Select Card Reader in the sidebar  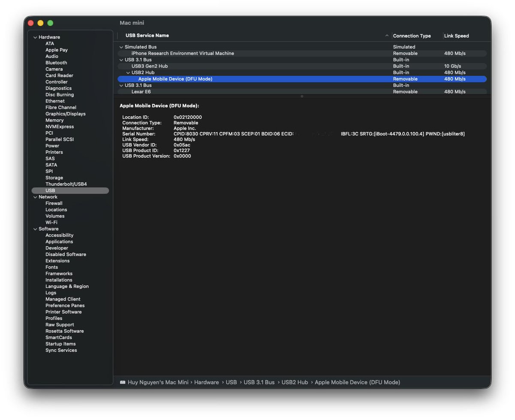coord(59,76)
